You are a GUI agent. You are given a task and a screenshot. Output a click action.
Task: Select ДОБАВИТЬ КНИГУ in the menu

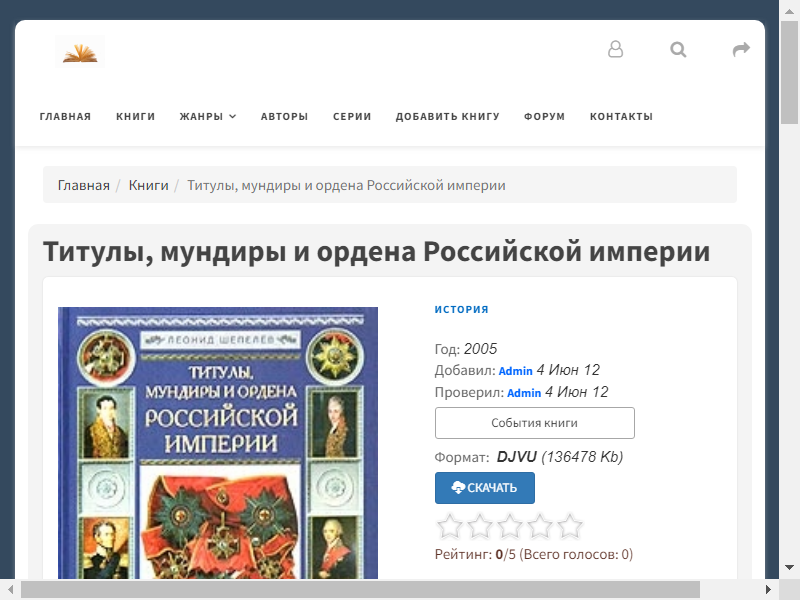[447, 116]
